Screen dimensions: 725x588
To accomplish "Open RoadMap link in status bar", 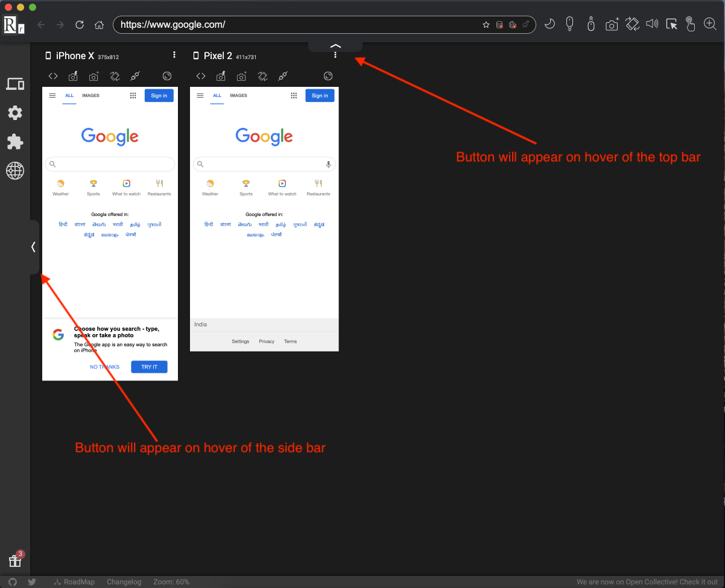I will click(x=74, y=582).
